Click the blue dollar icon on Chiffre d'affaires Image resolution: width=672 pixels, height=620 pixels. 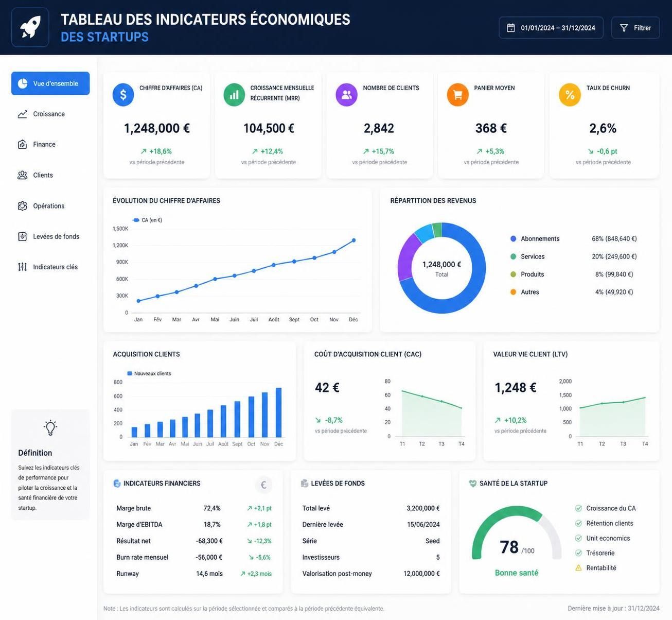click(123, 95)
